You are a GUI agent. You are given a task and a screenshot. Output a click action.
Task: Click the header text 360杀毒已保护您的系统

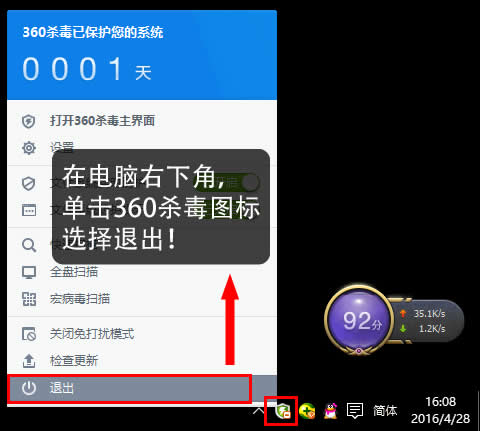pos(93,32)
